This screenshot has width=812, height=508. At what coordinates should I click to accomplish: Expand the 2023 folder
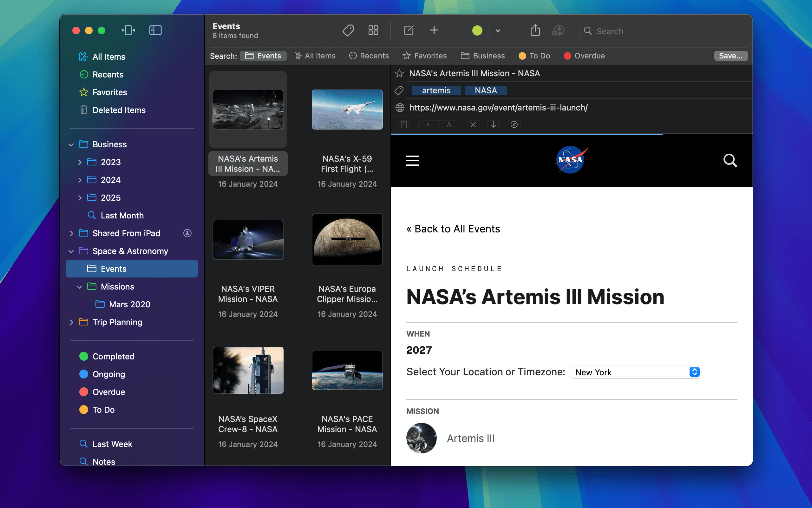pos(80,162)
